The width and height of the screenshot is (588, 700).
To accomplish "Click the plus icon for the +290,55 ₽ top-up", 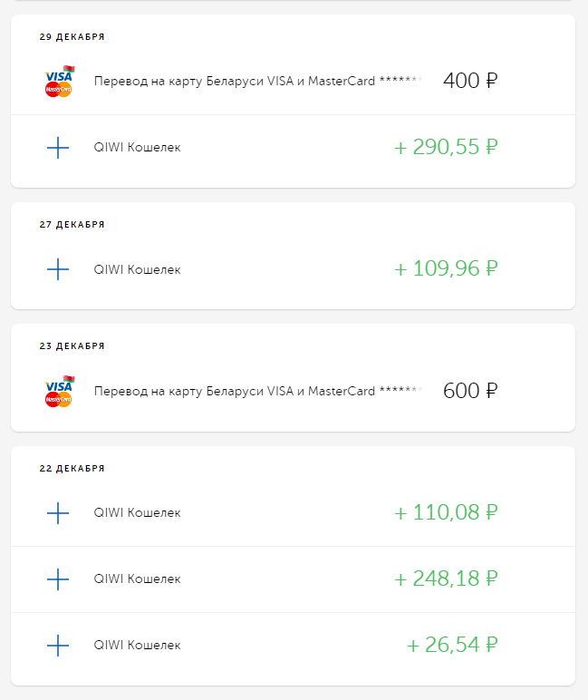I will point(58,147).
